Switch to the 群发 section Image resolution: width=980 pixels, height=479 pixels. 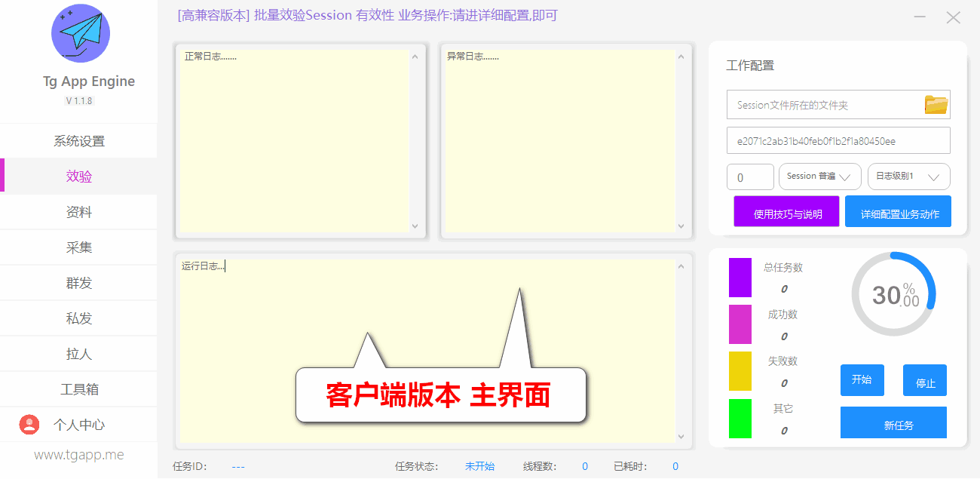click(79, 283)
